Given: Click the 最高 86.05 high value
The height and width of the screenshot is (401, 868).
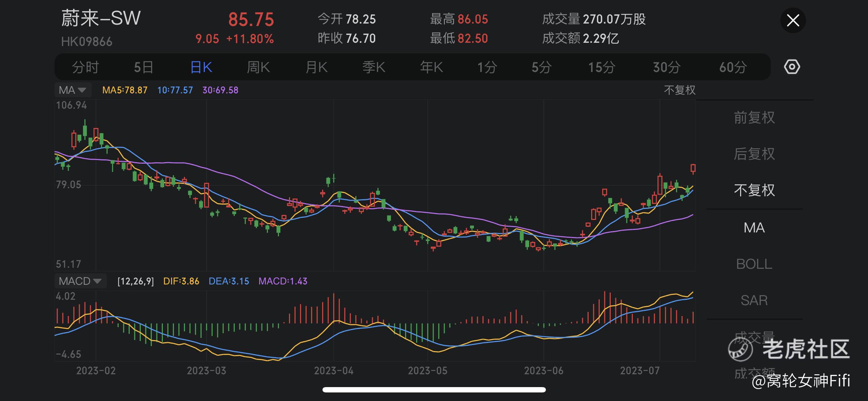Looking at the screenshot, I should click(459, 19).
